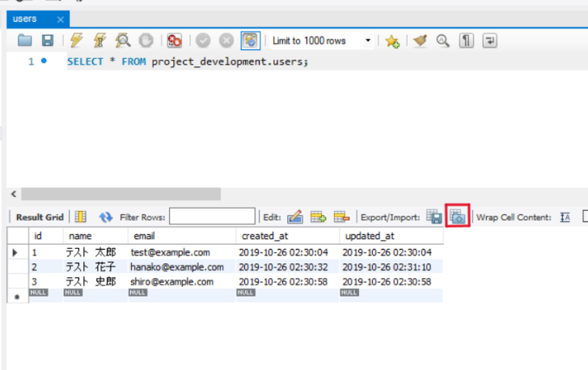The image size is (588, 370).
Task: Switch to the users query tab
Action: pos(26,19)
